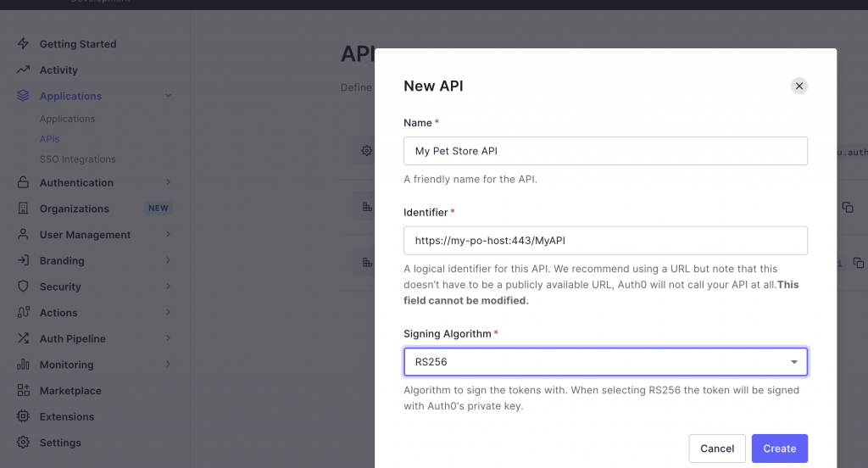Select Applications submenu item
Screen dimensions: 868x468
pyautogui.click(x=68, y=119)
